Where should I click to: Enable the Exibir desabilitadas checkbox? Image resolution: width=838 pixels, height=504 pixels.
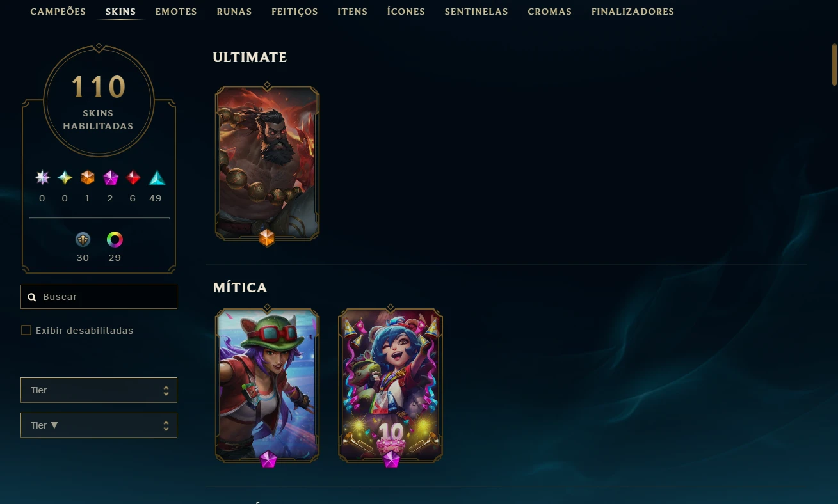26,331
